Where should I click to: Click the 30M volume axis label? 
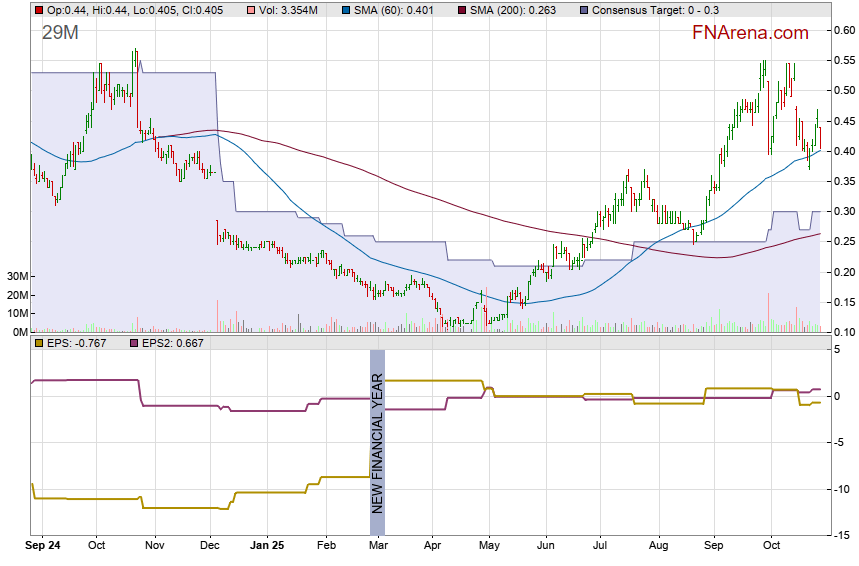14,276
